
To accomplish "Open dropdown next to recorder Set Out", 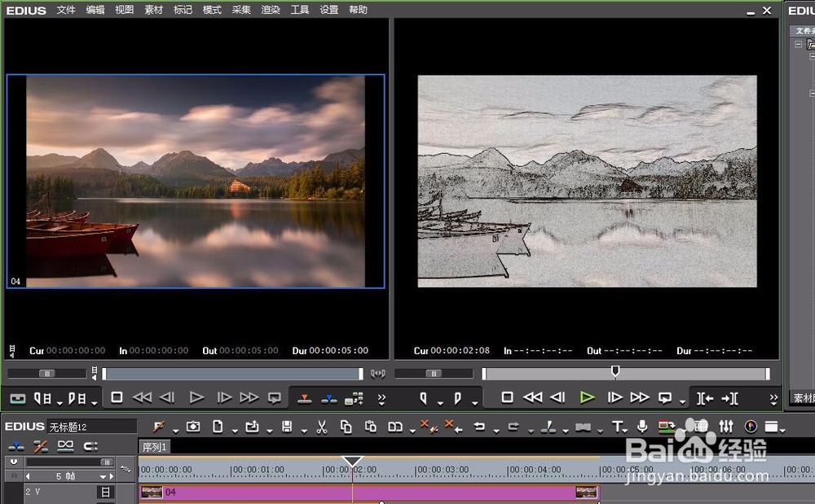I will (474, 403).
